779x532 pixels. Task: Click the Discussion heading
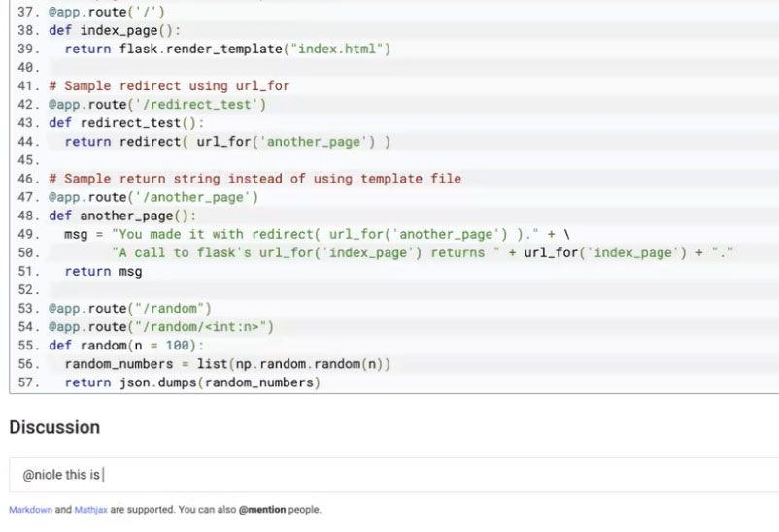[x=54, y=427]
